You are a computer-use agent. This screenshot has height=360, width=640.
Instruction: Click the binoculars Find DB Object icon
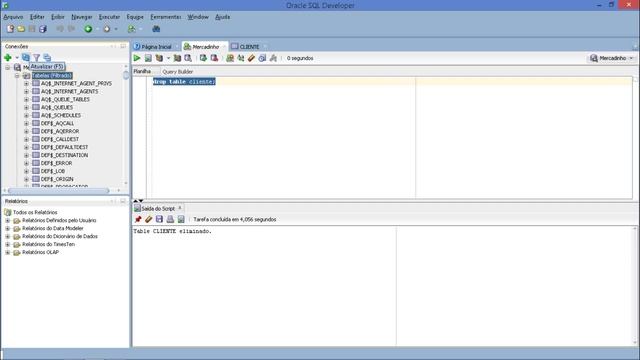(x=156, y=29)
